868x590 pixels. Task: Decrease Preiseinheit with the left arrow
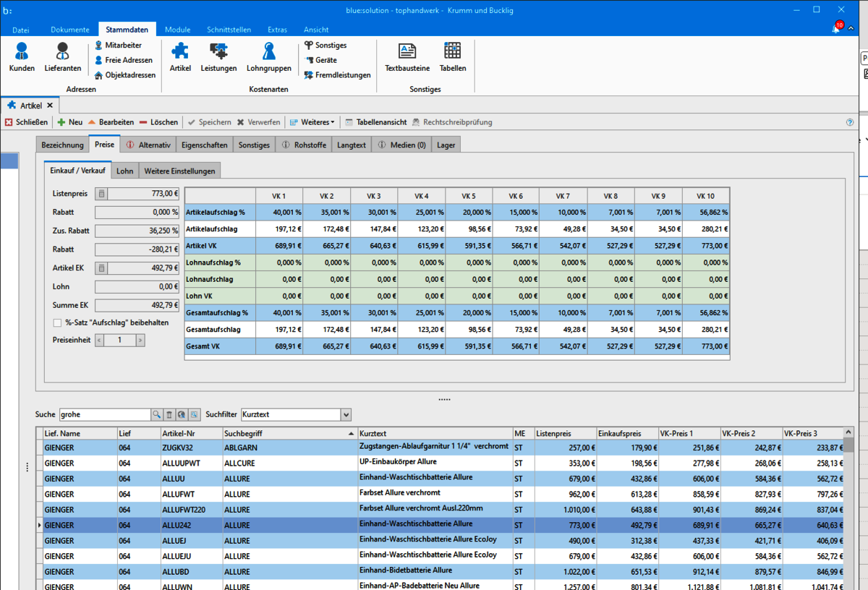coord(100,341)
